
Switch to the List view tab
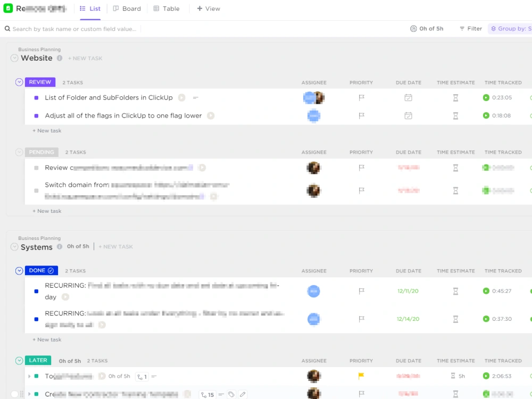90,9
